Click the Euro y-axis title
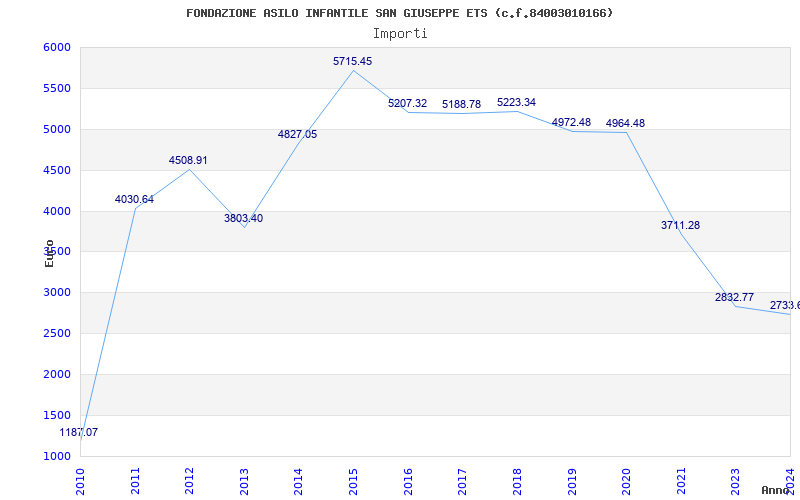The height and width of the screenshot is (500, 800). pos(49,254)
